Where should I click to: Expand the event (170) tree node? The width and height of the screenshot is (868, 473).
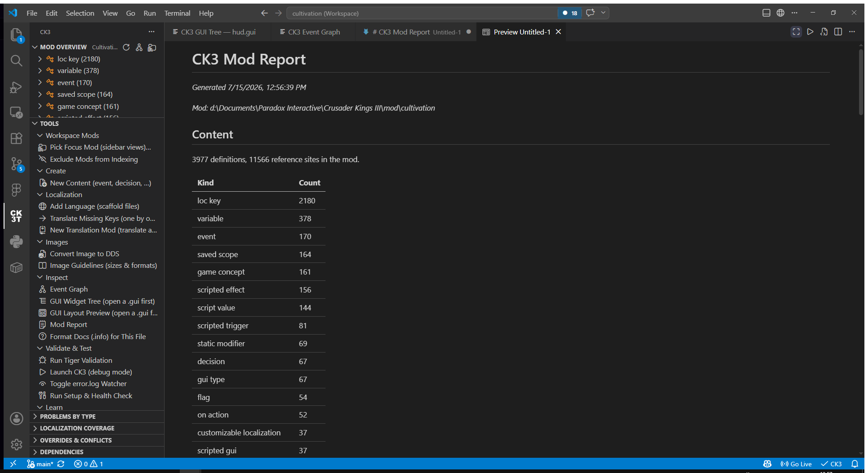click(x=40, y=82)
